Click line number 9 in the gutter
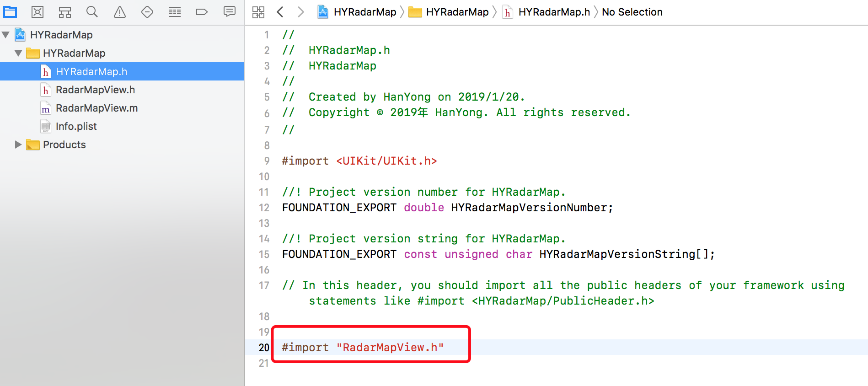The height and width of the screenshot is (386, 868). 267,161
